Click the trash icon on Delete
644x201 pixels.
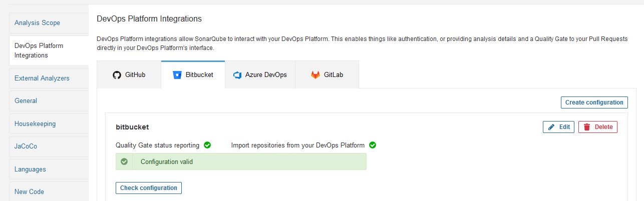(x=587, y=127)
